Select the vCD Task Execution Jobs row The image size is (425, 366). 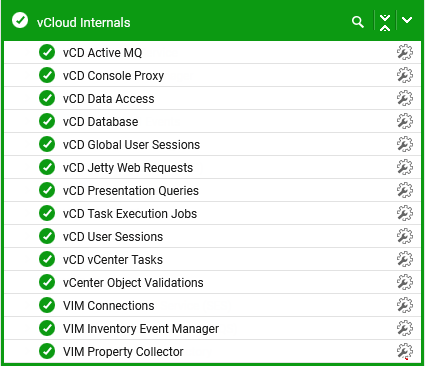[x=212, y=213]
